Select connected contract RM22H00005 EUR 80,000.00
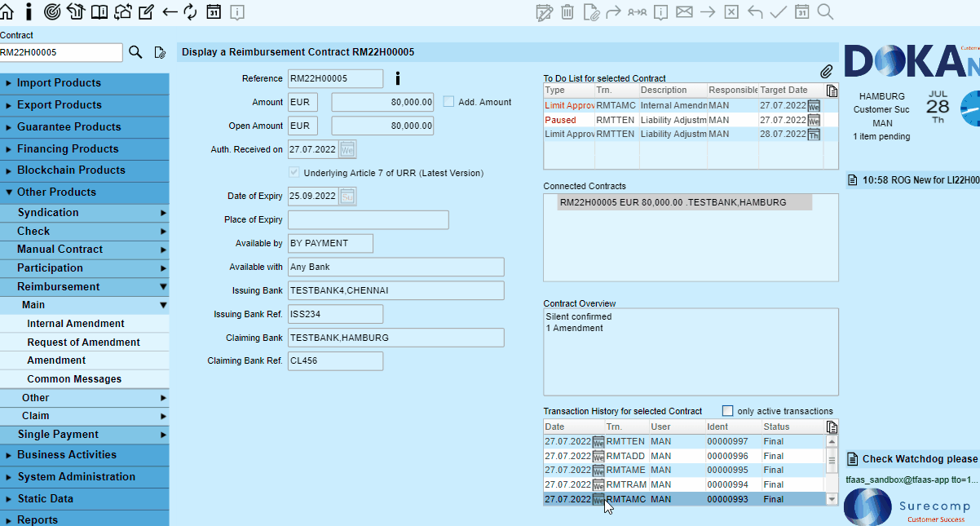This screenshot has height=526, width=980. pos(685,202)
